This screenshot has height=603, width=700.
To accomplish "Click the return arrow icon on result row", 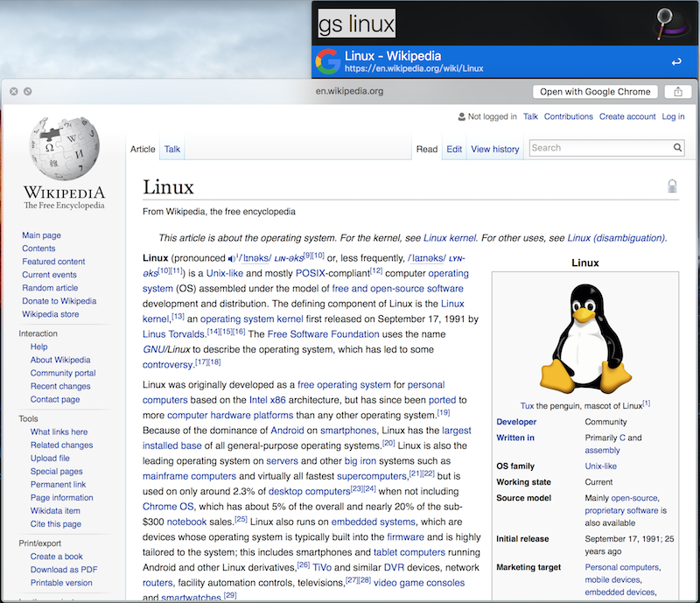I will point(676,62).
